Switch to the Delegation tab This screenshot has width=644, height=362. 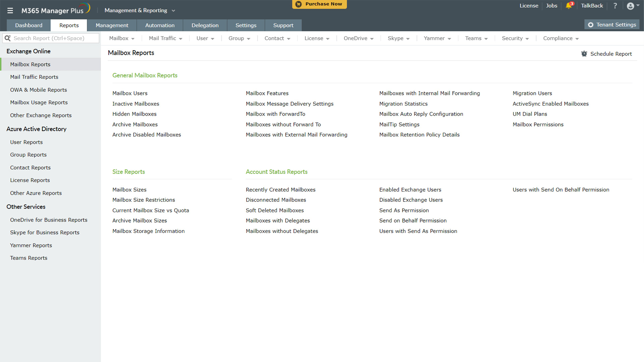click(x=205, y=25)
